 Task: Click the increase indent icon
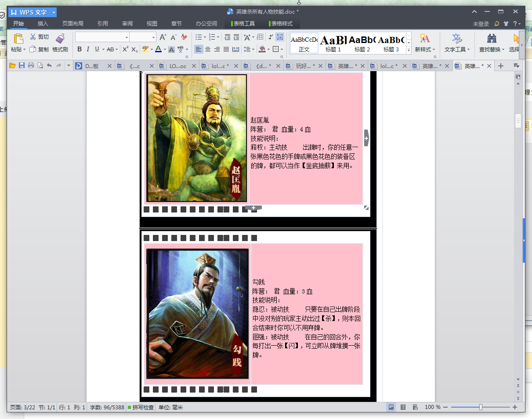(236, 37)
